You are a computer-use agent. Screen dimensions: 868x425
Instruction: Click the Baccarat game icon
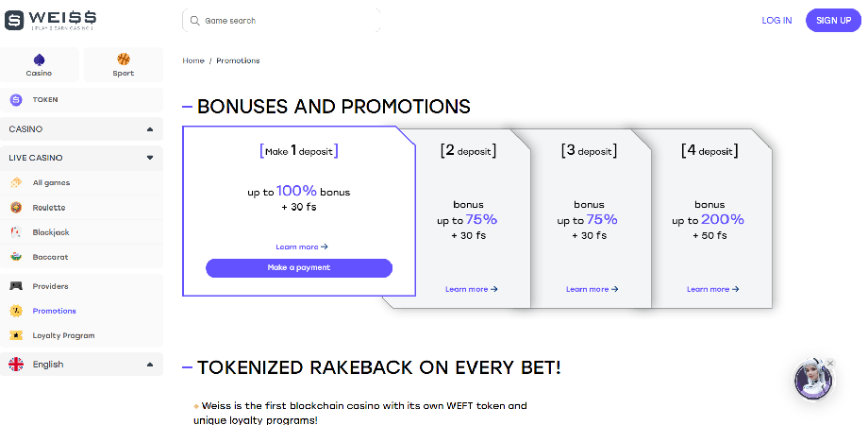click(15, 257)
